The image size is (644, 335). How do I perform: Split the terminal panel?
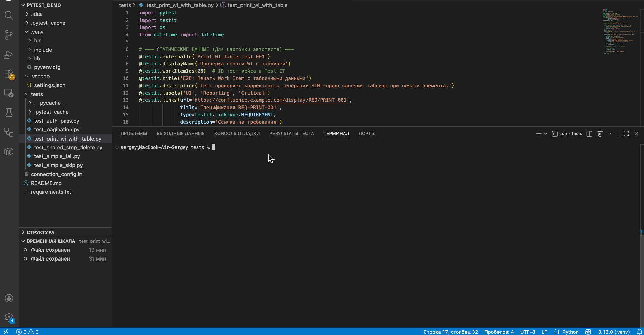[x=589, y=134]
